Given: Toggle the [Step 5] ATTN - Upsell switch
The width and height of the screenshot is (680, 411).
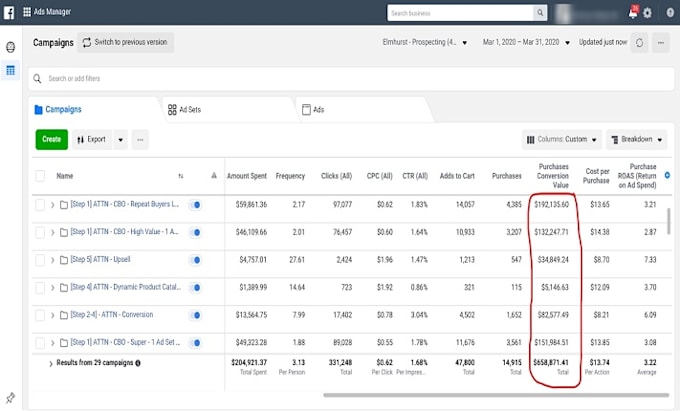Looking at the screenshot, I should [x=195, y=260].
